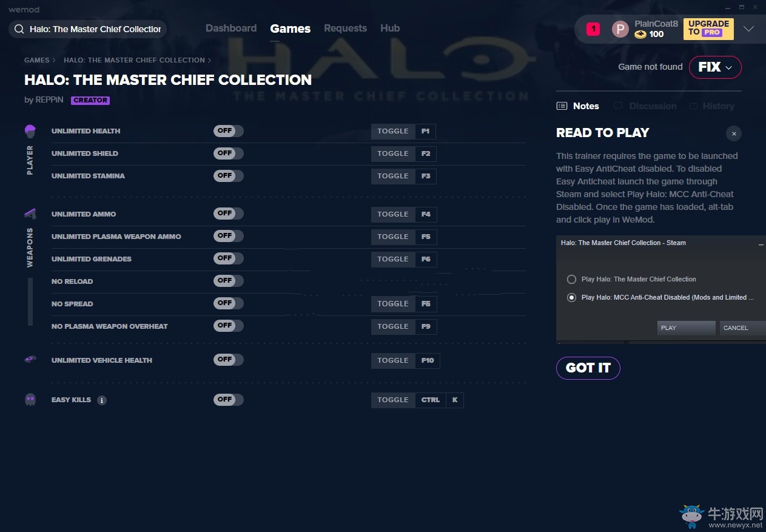
Task: Open the Halo: The Master Chief Collection breadcrumb
Action: pos(134,61)
